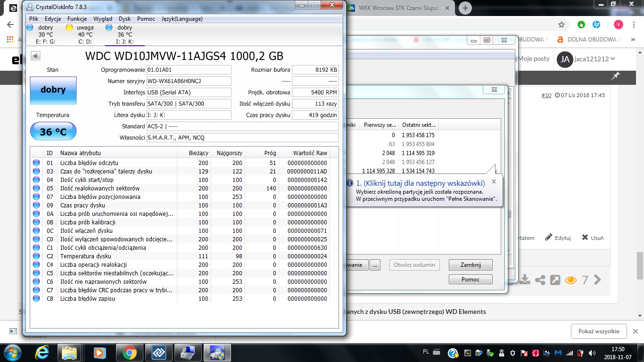
Task: Open the Pomoc menu in CrystalDiskInfo
Action: (x=146, y=19)
